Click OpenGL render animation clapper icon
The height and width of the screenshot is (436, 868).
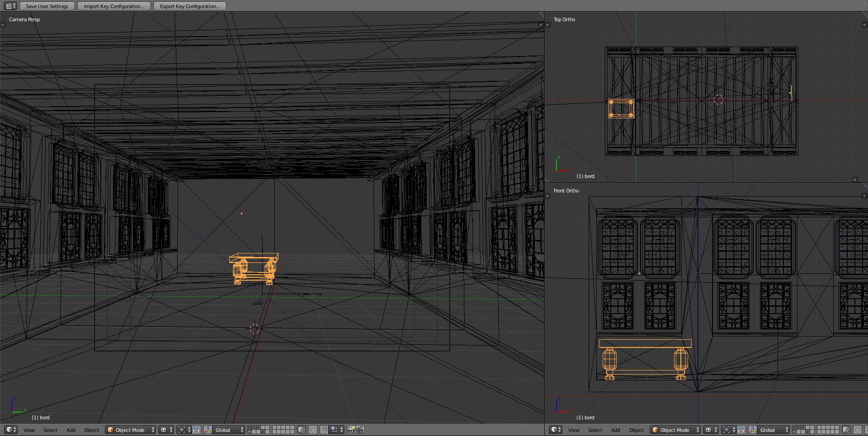[x=360, y=430]
